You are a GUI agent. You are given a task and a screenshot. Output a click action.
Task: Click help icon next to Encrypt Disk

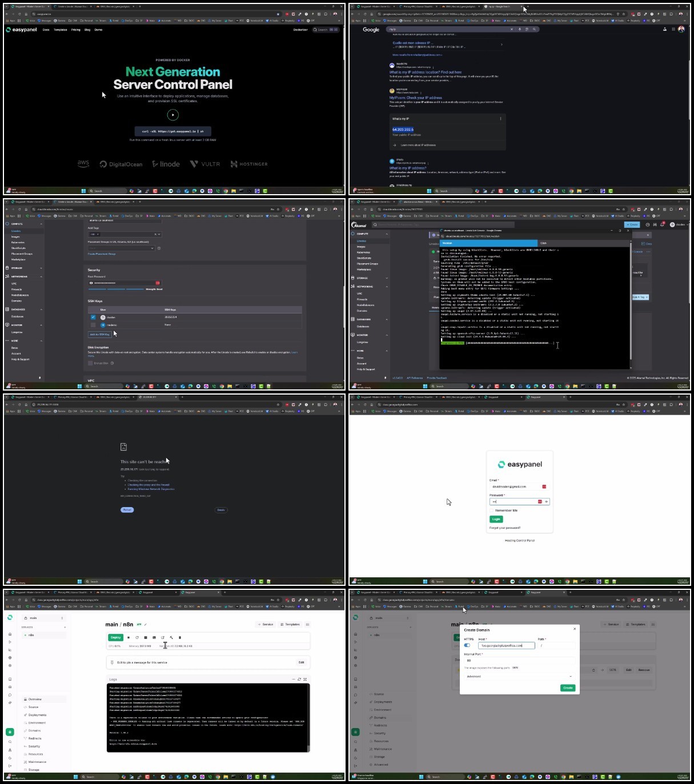112,363
